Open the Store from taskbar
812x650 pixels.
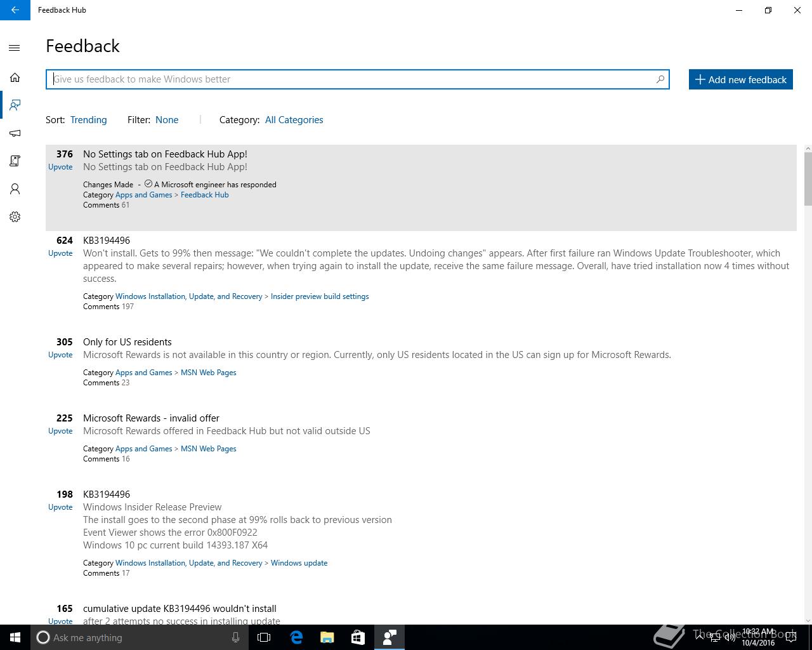[x=358, y=637]
